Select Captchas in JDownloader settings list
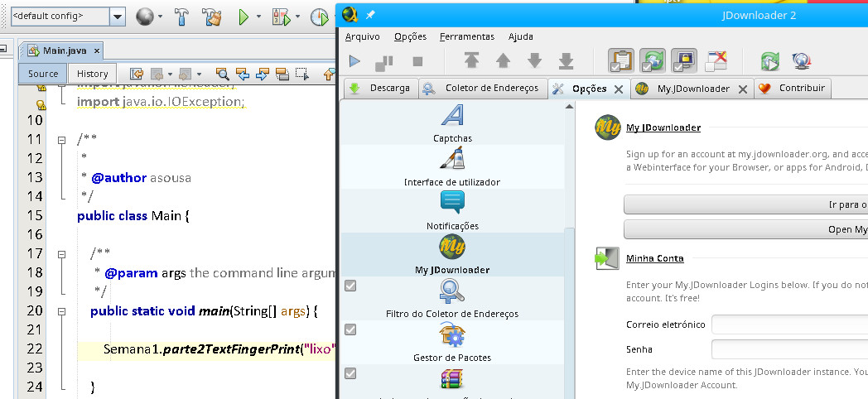Image resolution: width=868 pixels, height=399 pixels. tap(452, 123)
